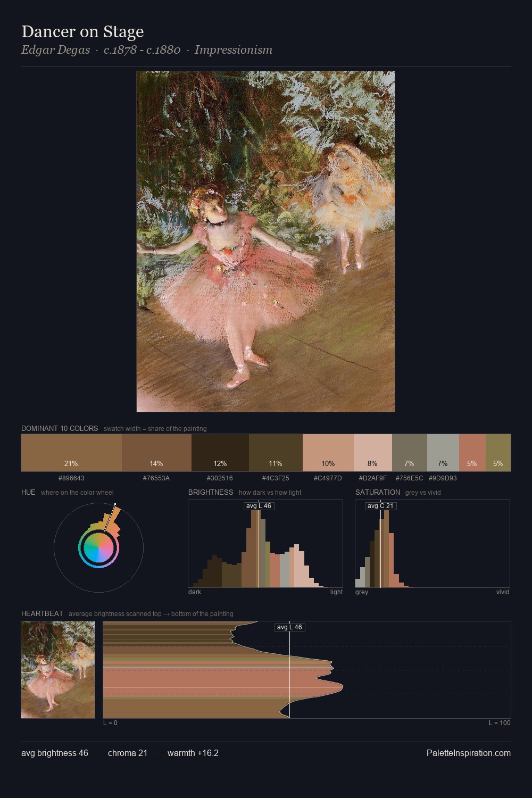Image resolution: width=532 pixels, height=798 pixels.
Task: Click the avg C 21 saturation label
Action: (x=380, y=506)
